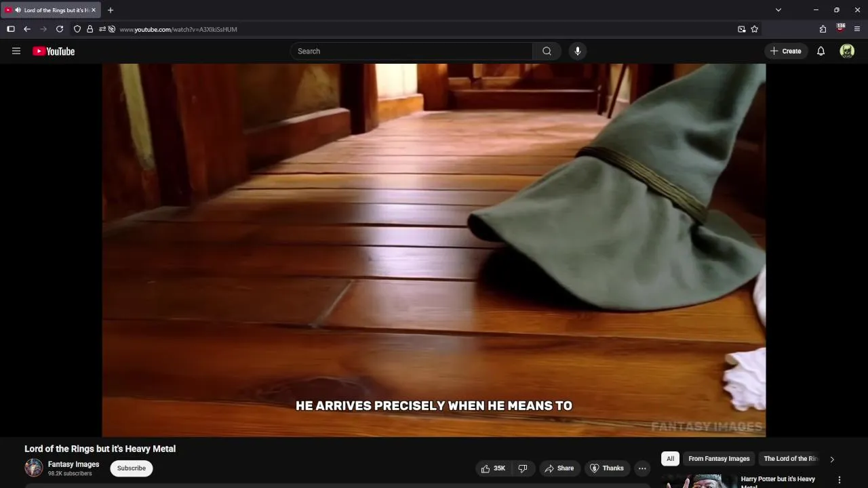Viewport: 868px width, 488px height.
Task: Select The Lord of the Rings chip
Action: [791, 459]
